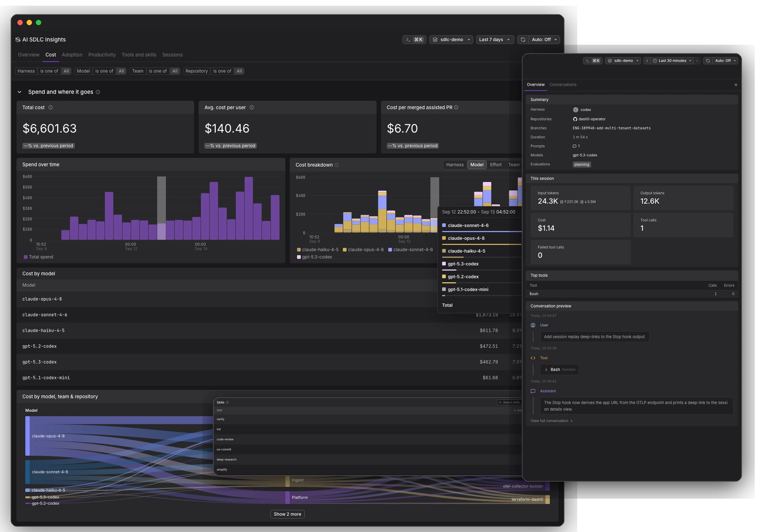Click info icon beside Avg. cost per user
Viewport: 781px width, 532px height.
pyautogui.click(x=252, y=107)
